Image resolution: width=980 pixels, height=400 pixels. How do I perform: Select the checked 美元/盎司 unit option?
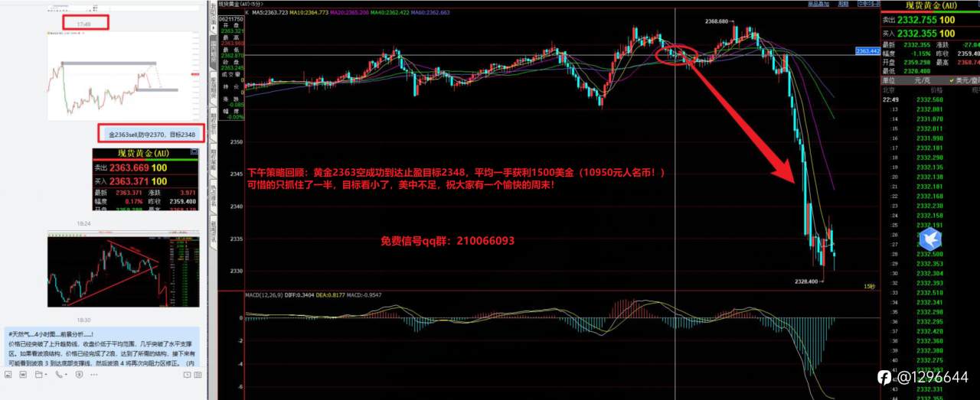coord(965,80)
